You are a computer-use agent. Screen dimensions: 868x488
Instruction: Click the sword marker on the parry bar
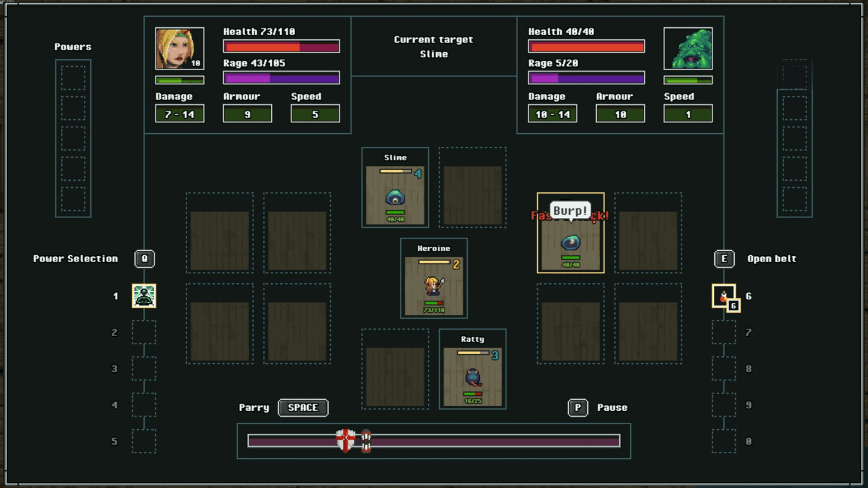point(366,441)
